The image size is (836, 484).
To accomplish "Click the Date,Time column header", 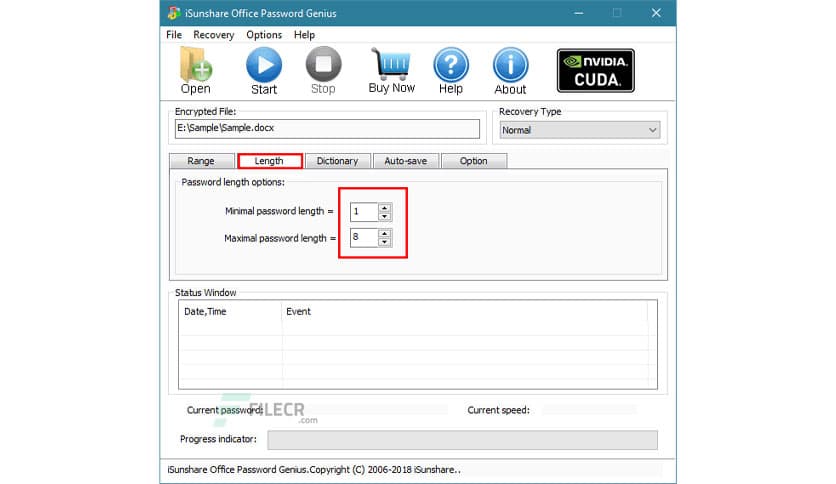I will click(x=229, y=312).
